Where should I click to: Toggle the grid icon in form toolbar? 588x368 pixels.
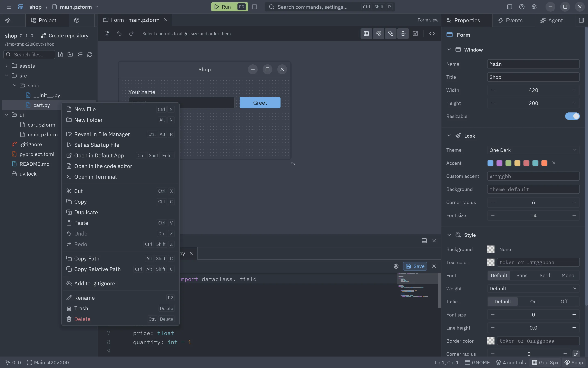366,34
